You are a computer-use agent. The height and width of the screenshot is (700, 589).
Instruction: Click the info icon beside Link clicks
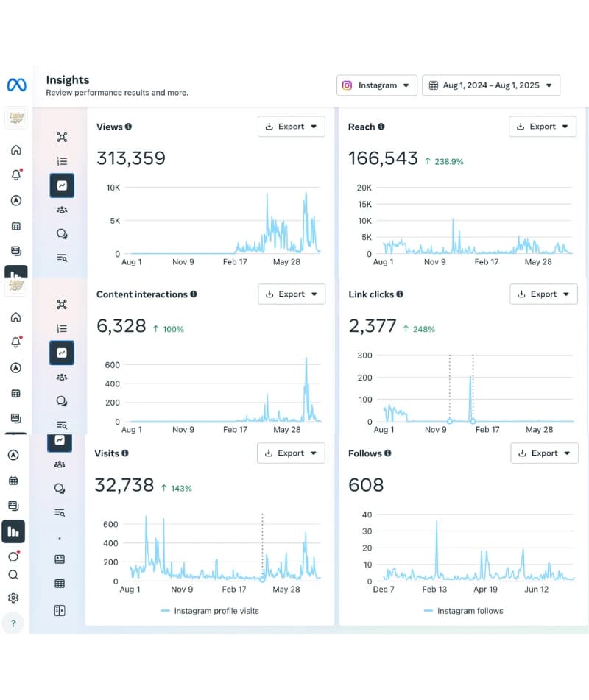400,294
